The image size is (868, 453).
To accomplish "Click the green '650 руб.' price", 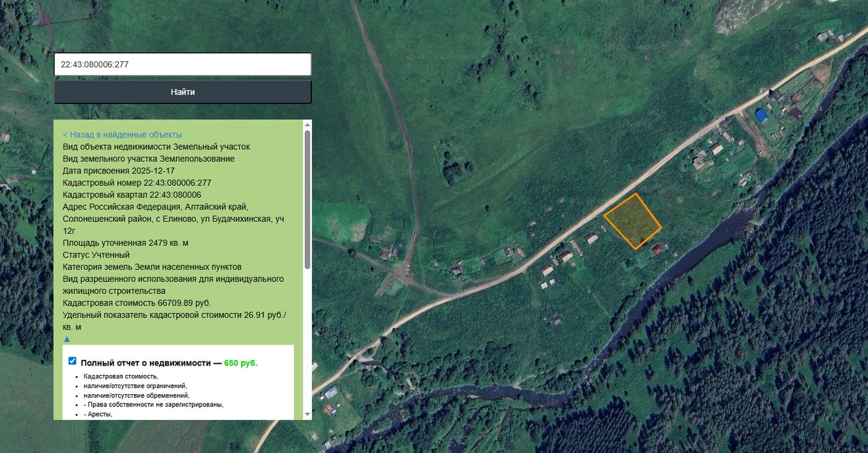I will pos(241,363).
